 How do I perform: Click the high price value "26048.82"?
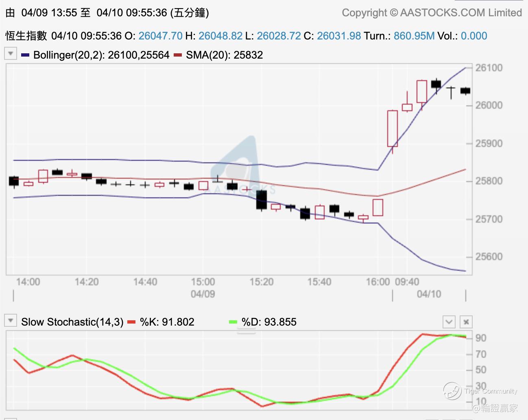pos(220,36)
